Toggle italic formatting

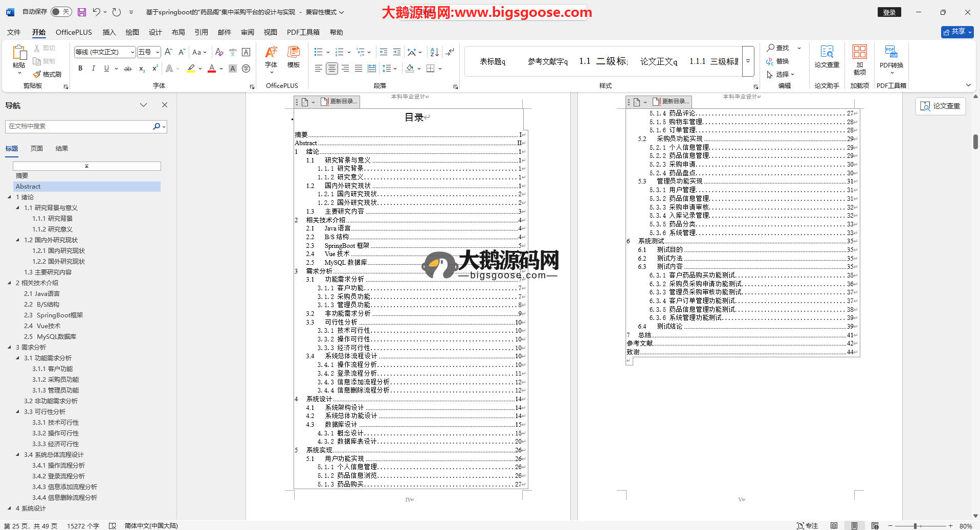tap(93, 68)
